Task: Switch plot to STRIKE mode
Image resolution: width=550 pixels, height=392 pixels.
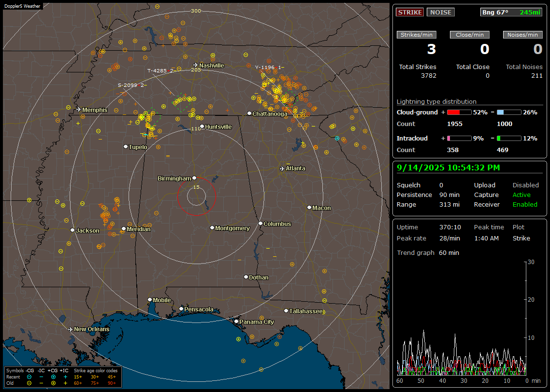Action: (410, 12)
